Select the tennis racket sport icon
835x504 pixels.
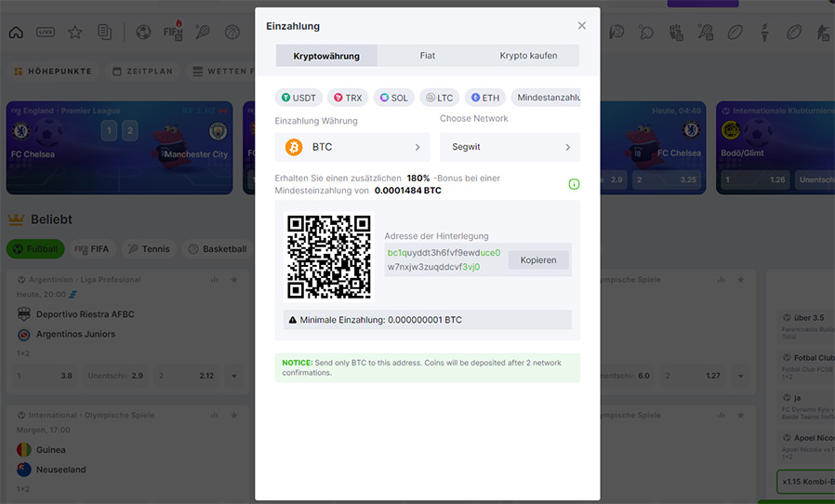click(x=203, y=33)
